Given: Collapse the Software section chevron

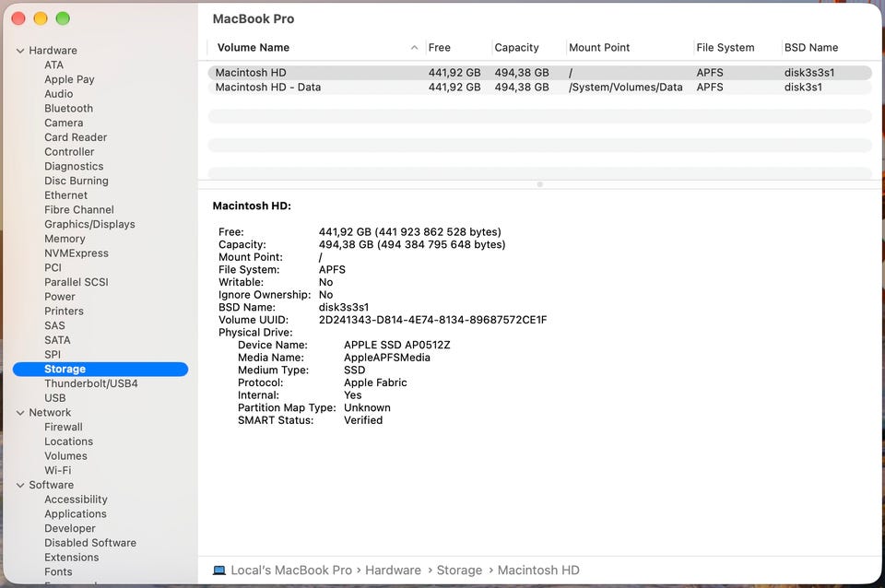Looking at the screenshot, I should [20, 486].
